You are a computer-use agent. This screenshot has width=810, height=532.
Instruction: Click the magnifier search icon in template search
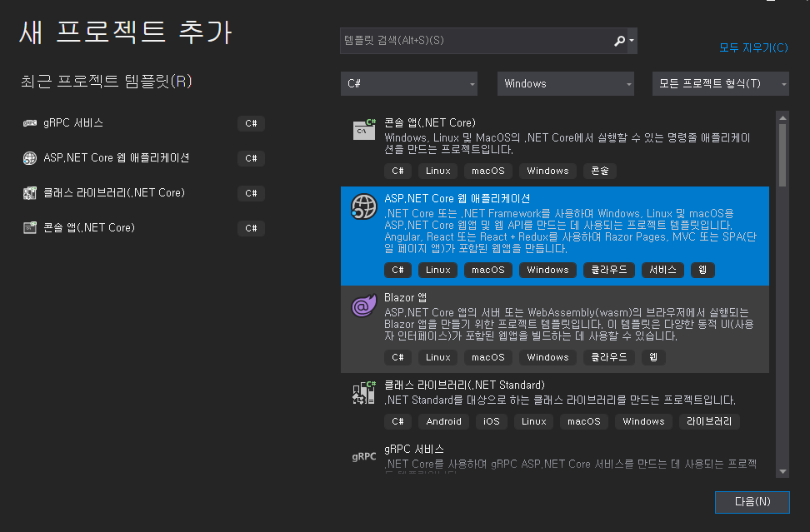pyautogui.click(x=619, y=41)
